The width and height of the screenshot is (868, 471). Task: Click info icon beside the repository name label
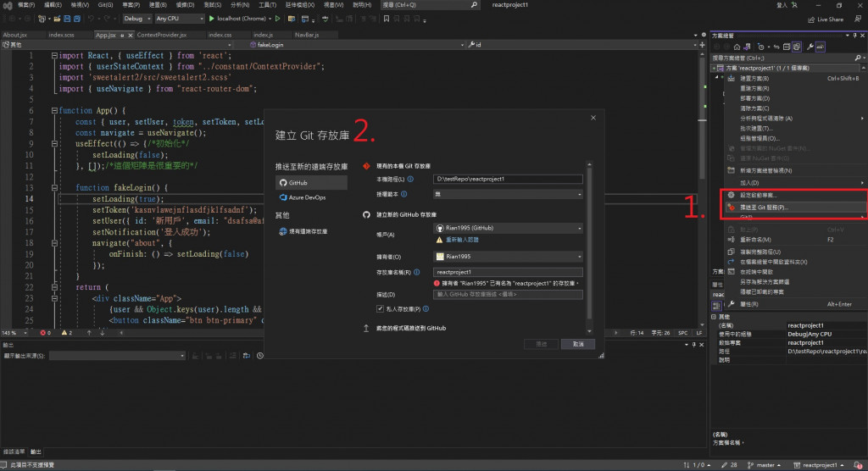(416, 272)
